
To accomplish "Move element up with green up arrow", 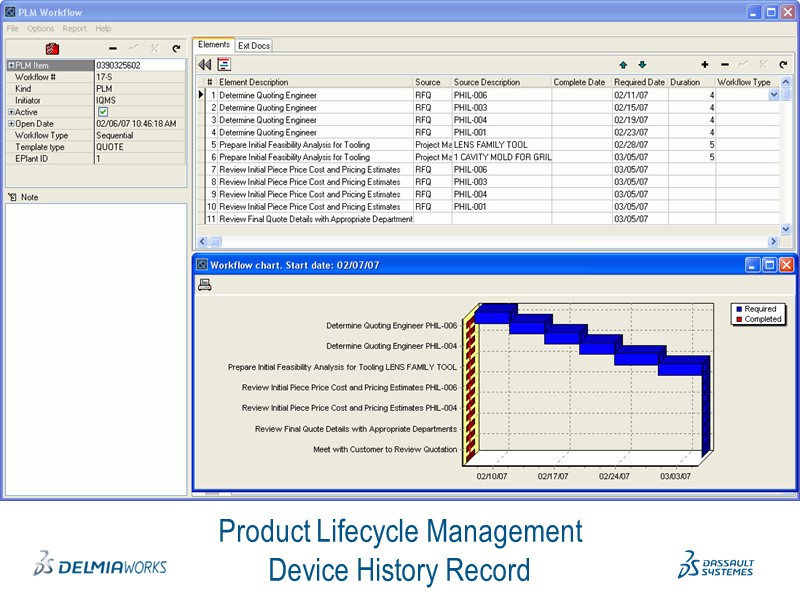I will click(x=624, y=64).
